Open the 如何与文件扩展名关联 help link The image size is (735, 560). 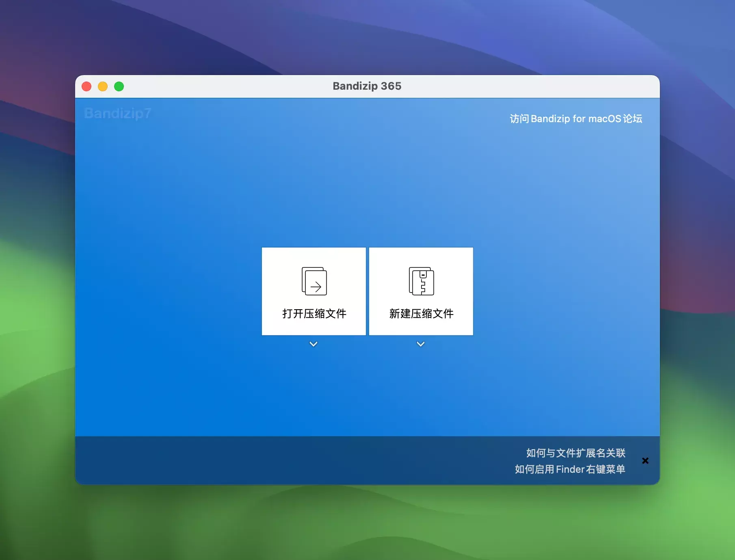576,453
